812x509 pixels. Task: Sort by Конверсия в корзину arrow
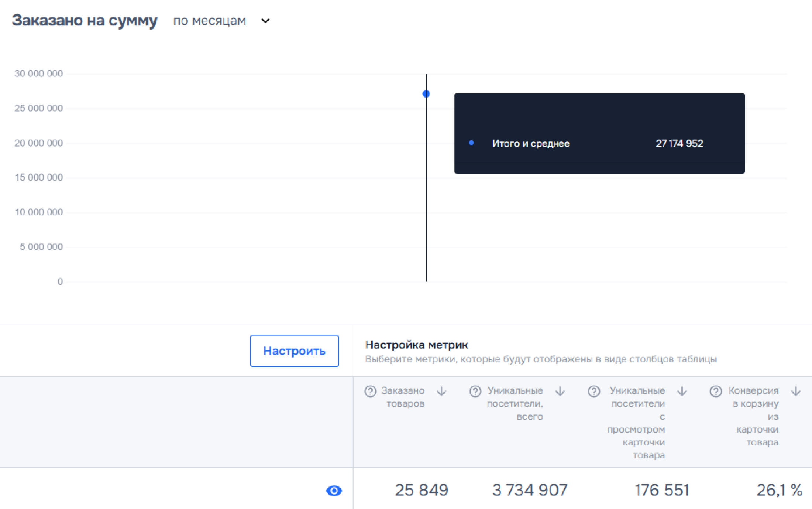796,391
